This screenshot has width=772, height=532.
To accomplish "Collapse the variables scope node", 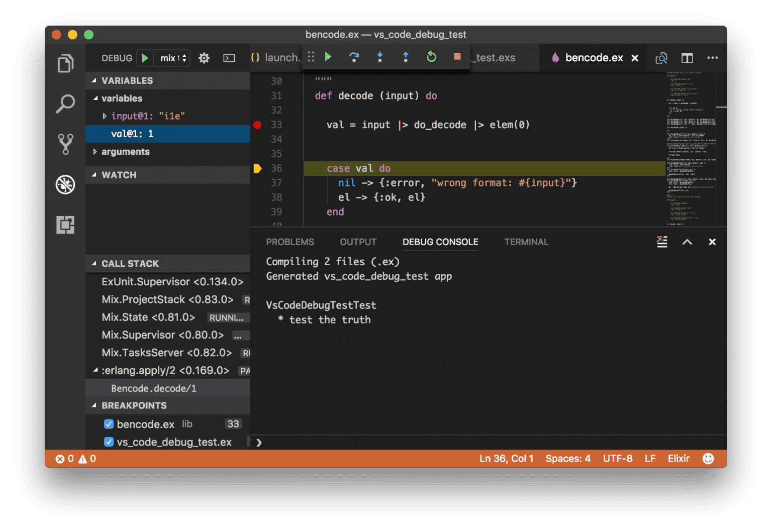I will tap(95, 98).
